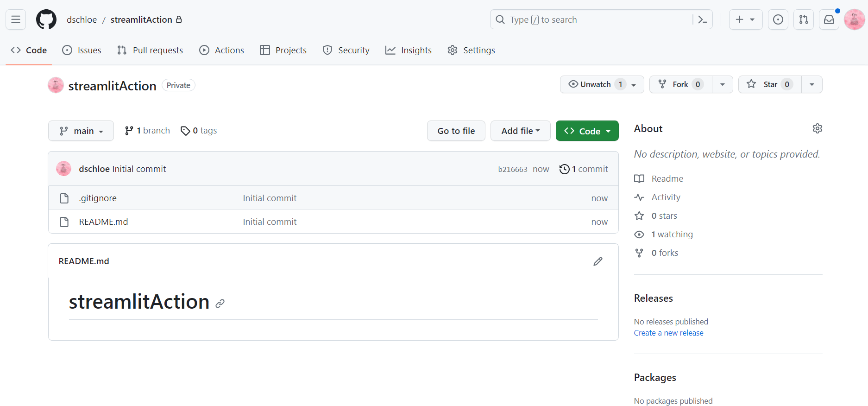Screen dimensions: 868x406
Task: Switch to the Code tab
Action: point(29,50)
